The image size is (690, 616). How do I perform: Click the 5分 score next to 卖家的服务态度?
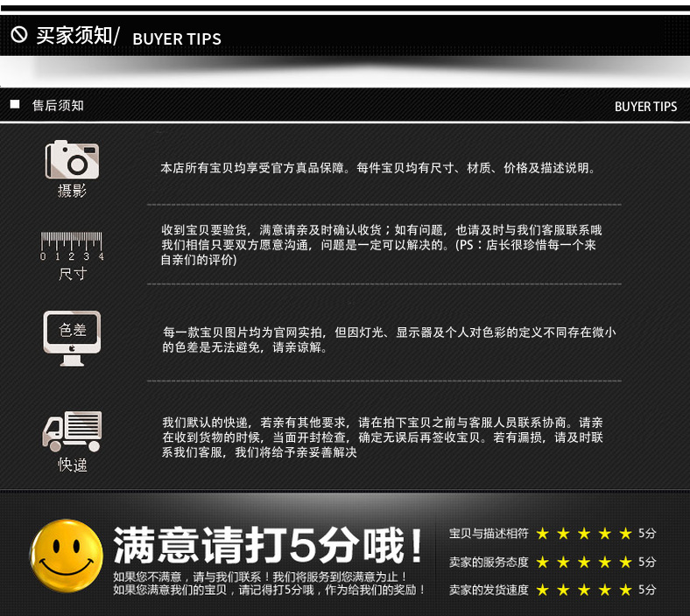(x=647, y=562)
